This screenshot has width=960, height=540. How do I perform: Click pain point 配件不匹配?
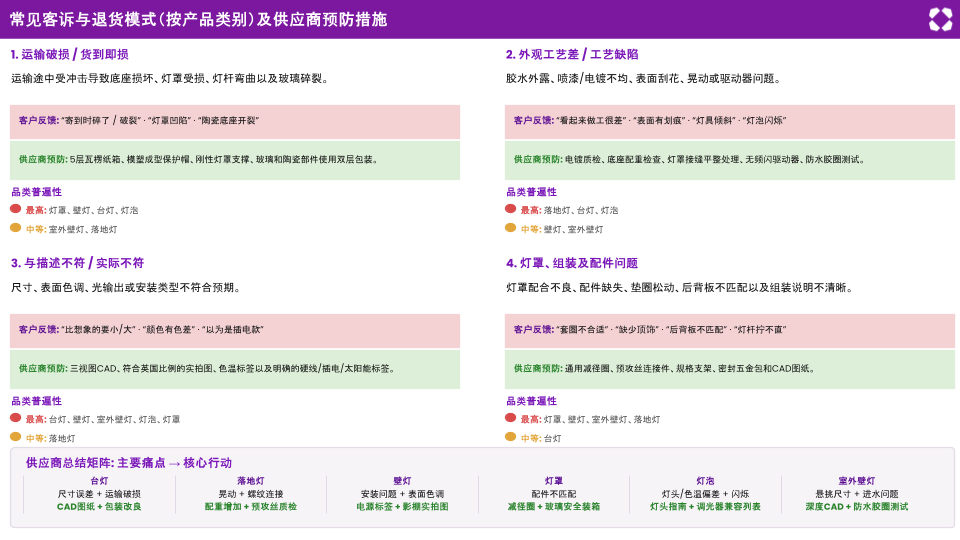553,494
